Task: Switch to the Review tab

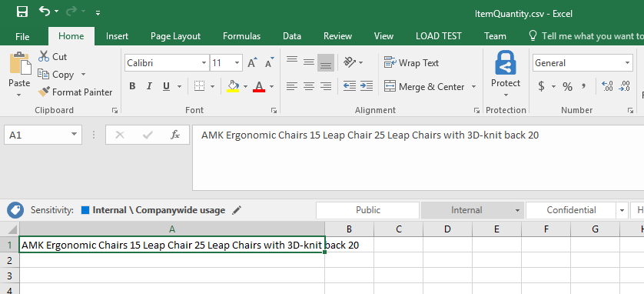Action: [x=337, y=36]
